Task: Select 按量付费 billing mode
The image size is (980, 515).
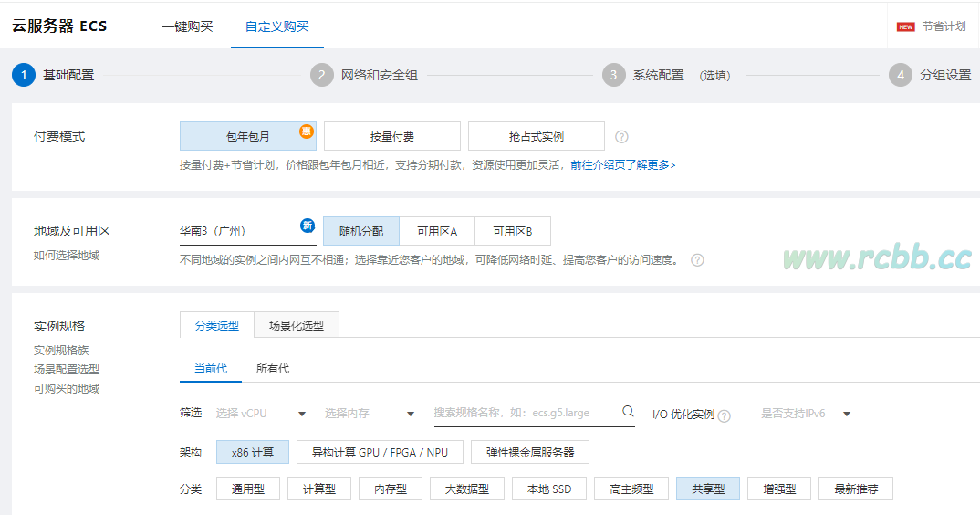Action: tap(391, 136)
